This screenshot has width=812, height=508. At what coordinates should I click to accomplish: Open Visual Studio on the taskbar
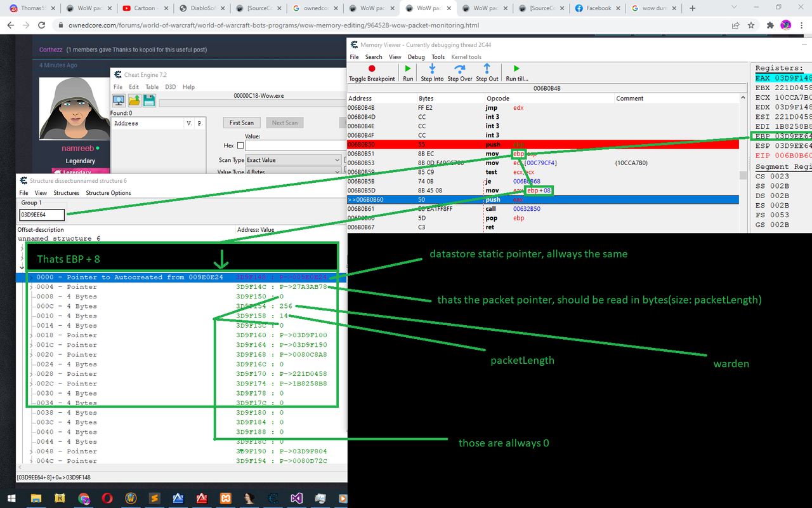296,498
